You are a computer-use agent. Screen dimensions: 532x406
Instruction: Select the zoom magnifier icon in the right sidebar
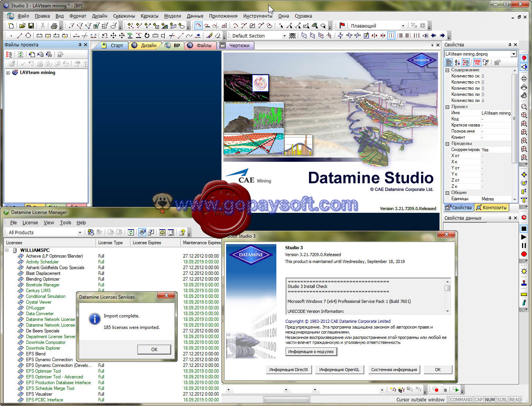524,107
